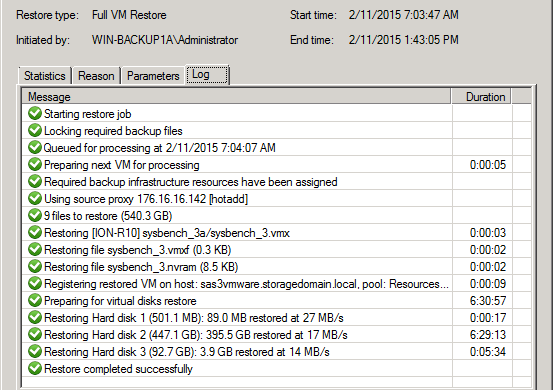This screenshot has height=390, width=553.
Task: Open the Parameters tab
Action: [x=153, y=76]
